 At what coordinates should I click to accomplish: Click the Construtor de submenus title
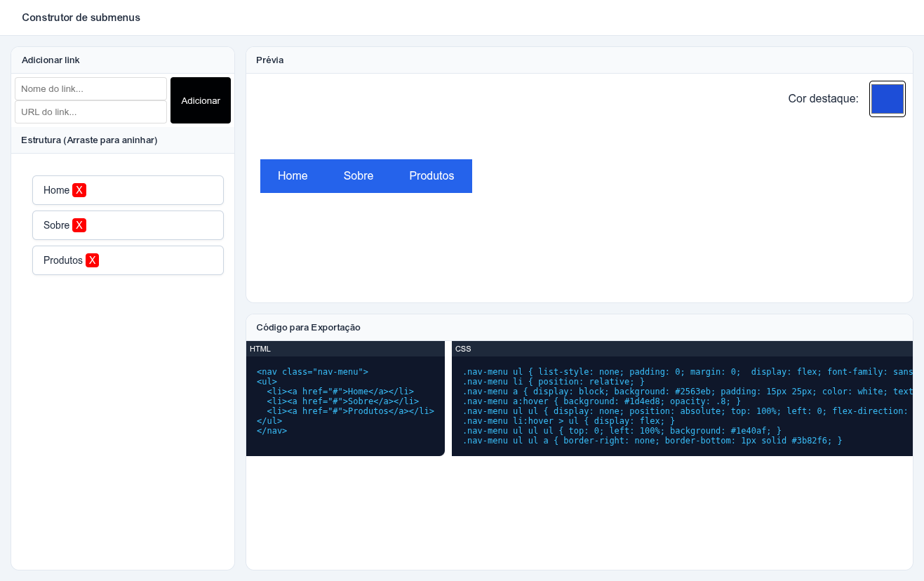(x=81, y=18)
